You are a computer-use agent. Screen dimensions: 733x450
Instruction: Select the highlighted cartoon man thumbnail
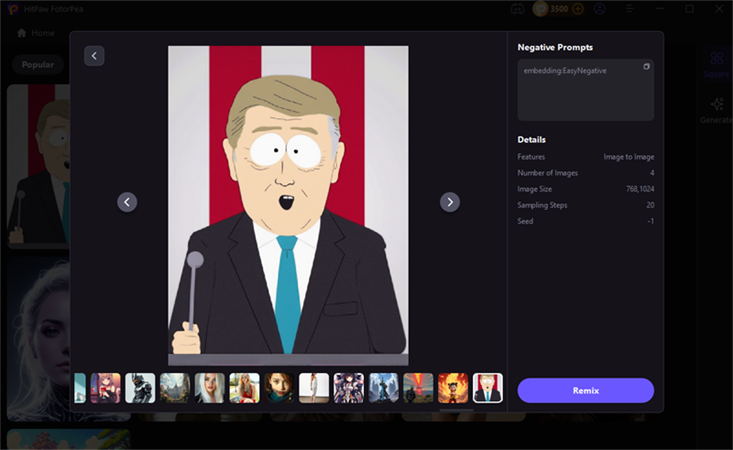point(488,388)
